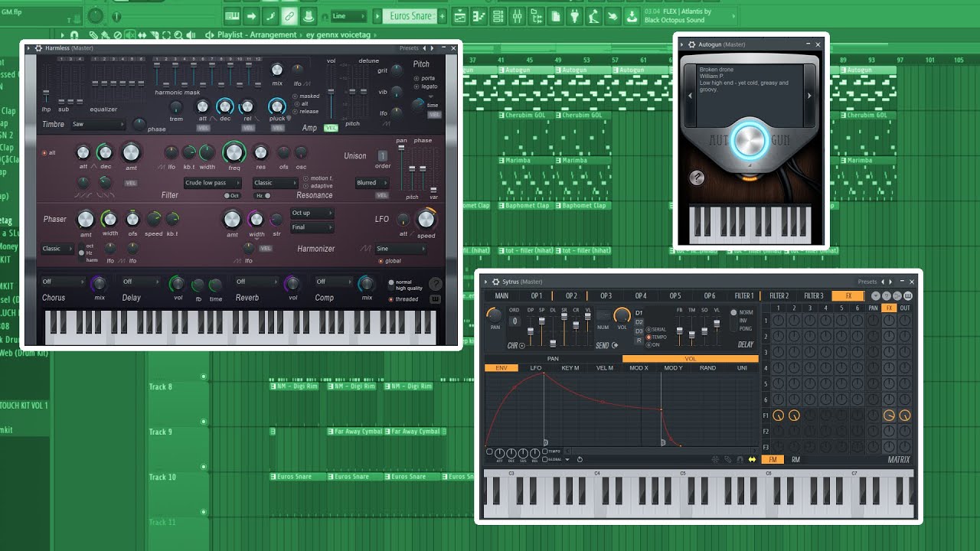Toggle the green VEL button under Amp
This screenshot has width=980, height=551.
coord(331,128)
